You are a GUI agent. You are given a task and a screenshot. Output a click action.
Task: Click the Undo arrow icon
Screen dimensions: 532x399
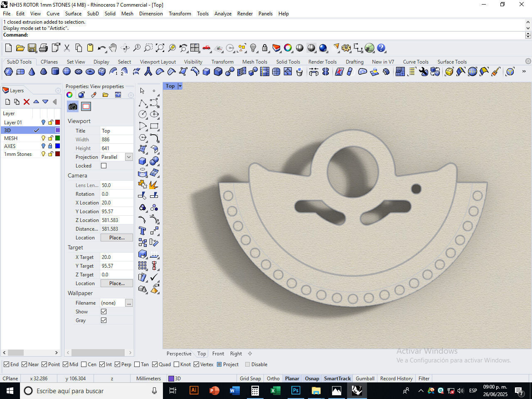pos(101,48)
